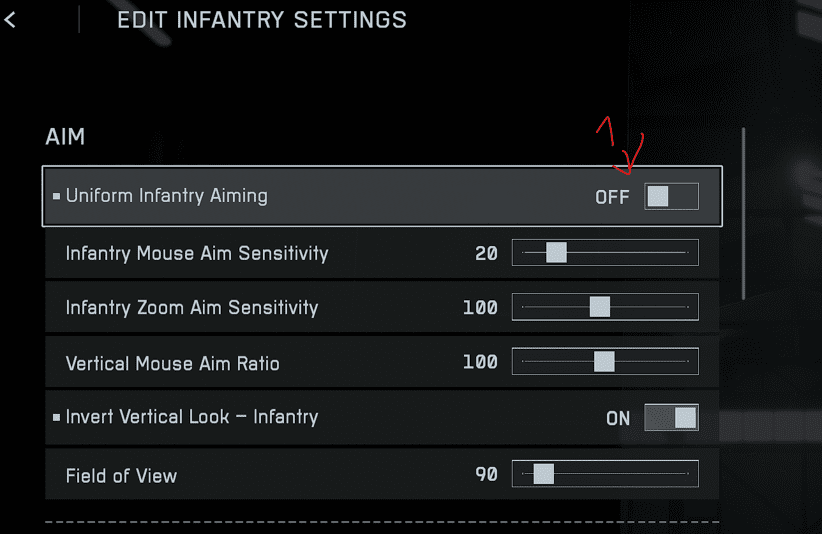Click the back arrow icon
Screen dimensions: 822x534
tap(11, 19)
